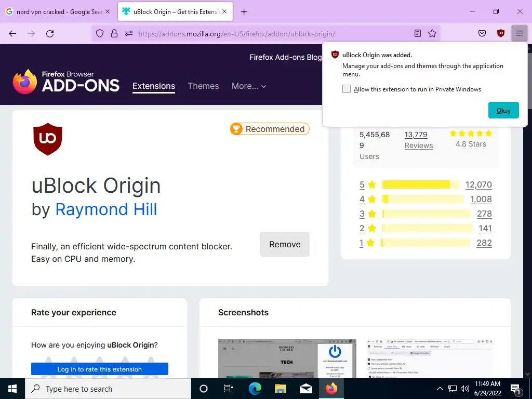Open the 282 one-star count link
This screenshot has width=532, height=399.
click(x=484, y=243)
